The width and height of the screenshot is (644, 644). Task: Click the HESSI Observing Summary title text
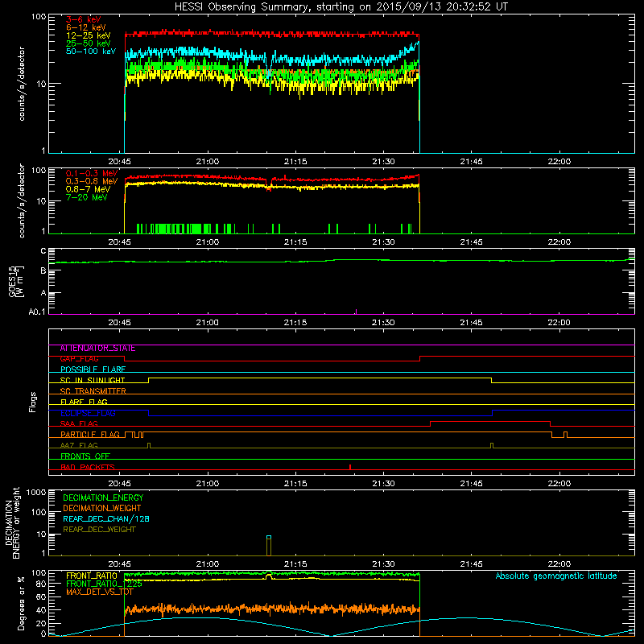341,7
